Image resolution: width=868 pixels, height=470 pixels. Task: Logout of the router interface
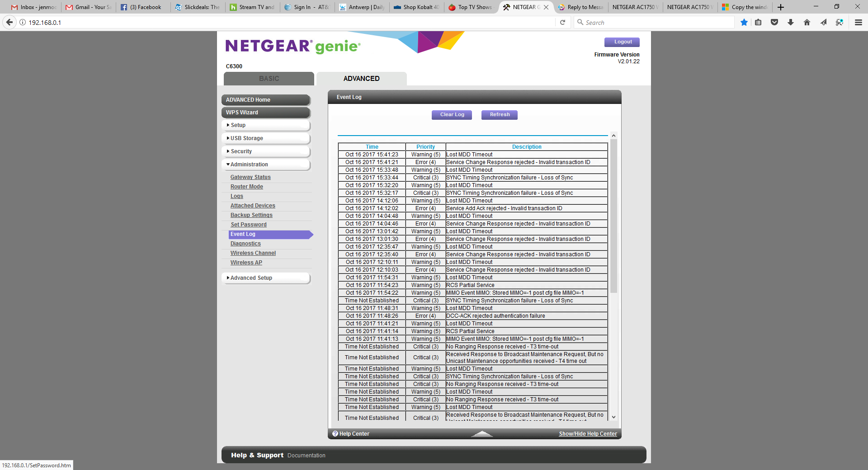[622, 42]
